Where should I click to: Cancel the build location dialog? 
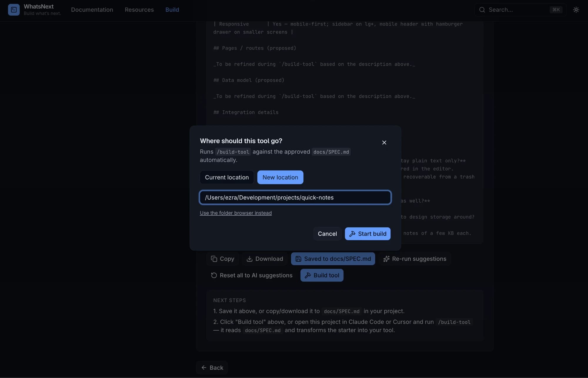327,234
